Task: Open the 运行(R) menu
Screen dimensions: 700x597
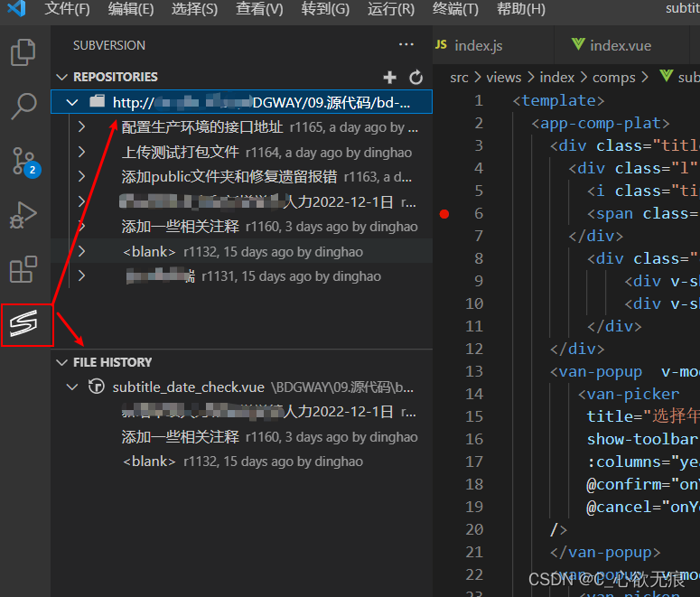Action: tap(390, 8)
